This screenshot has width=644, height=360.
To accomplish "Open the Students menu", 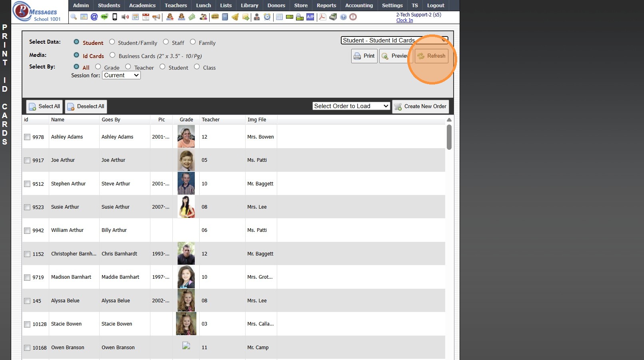I will 109,5.
